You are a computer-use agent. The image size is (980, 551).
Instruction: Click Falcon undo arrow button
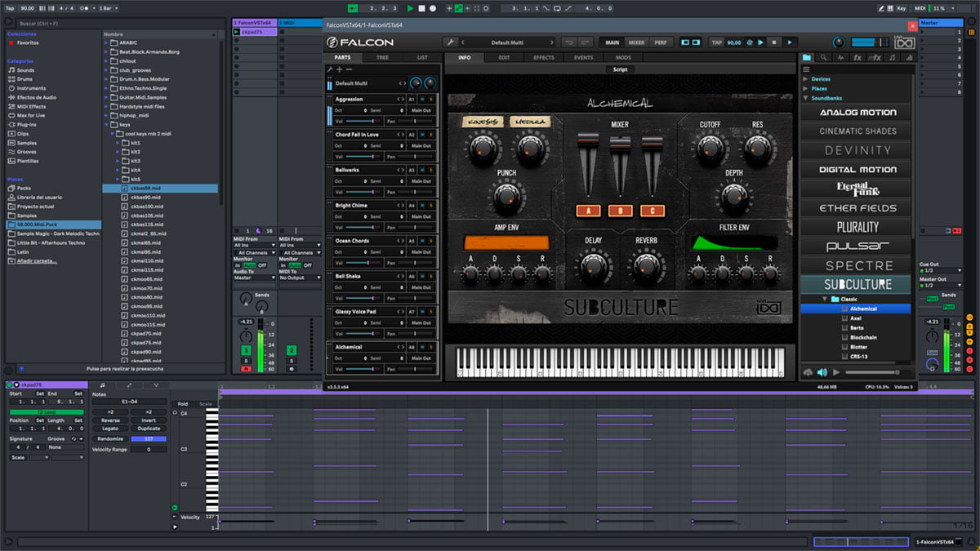[568, 42]
